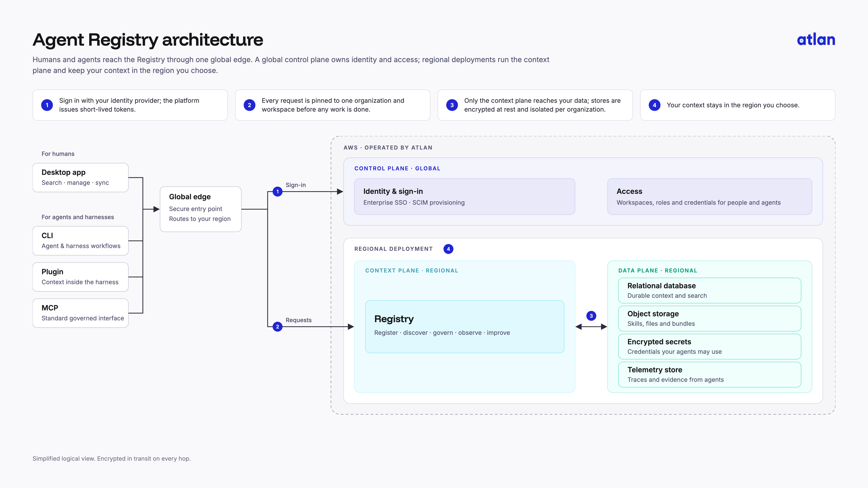Click "Register · discover · govern" tagline

click(442, 333)
